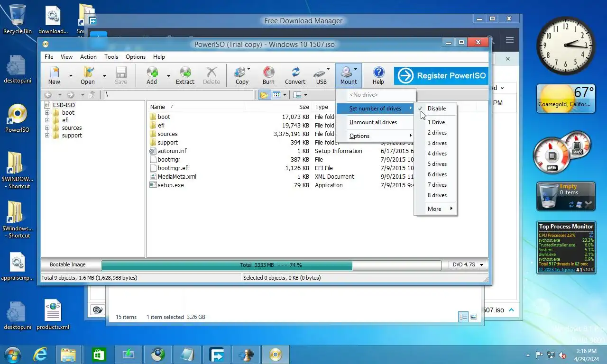Screen dimensions: 607x364
Task: Expand the boot folder tree node
Action: tap(47, 113)
